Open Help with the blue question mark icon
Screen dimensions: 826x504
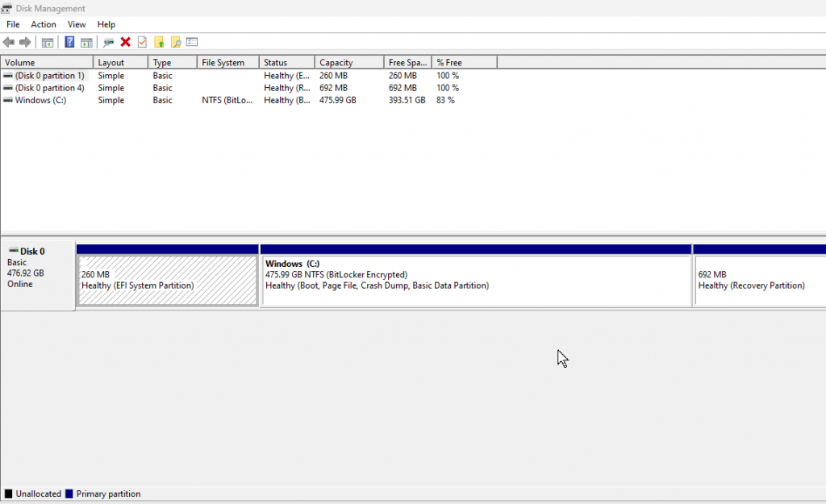click(70, 42)
